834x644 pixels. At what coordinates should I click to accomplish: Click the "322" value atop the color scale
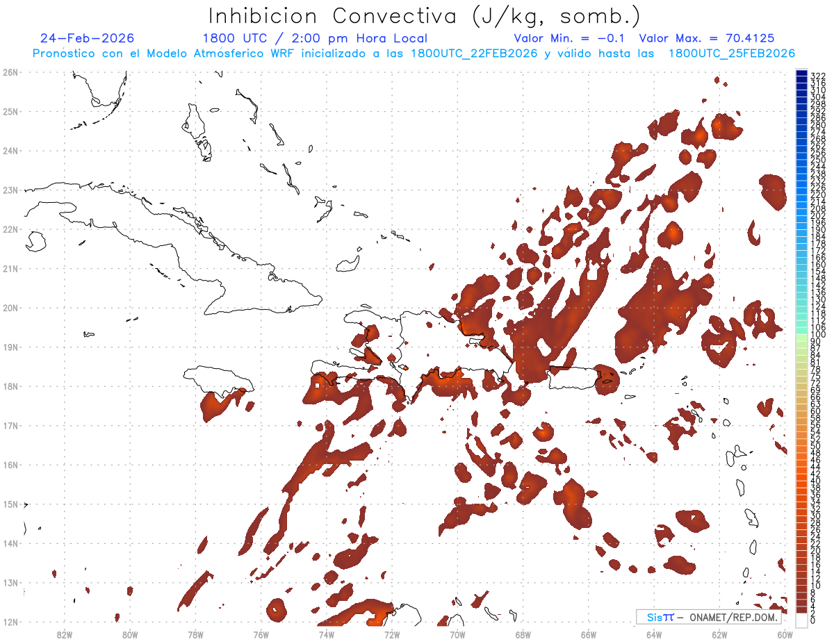pyautogui.click(x=818, y=76)
